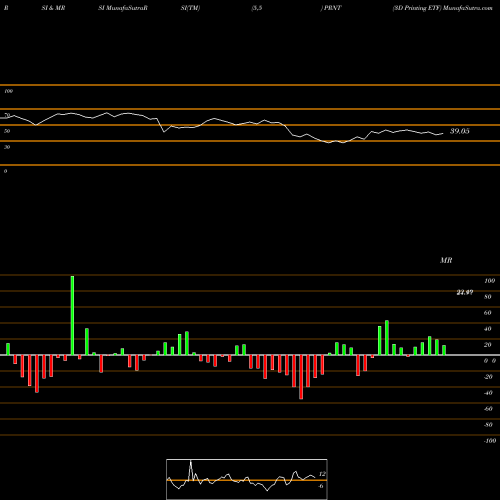Click the -100 label on MR axis

coord(489,441)
